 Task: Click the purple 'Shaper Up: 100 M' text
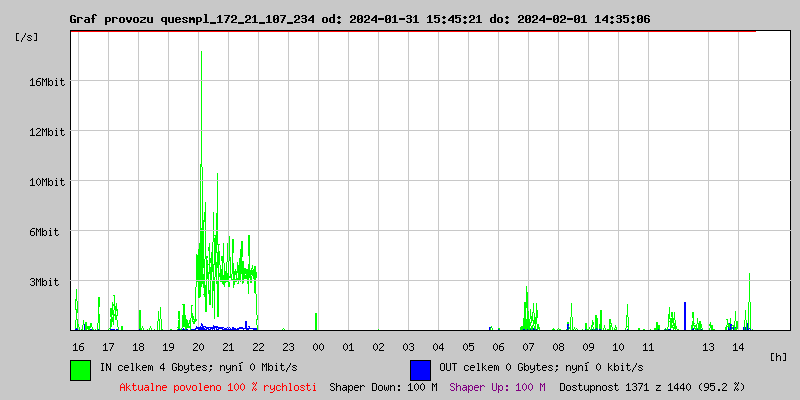click(x=497, y=387)
